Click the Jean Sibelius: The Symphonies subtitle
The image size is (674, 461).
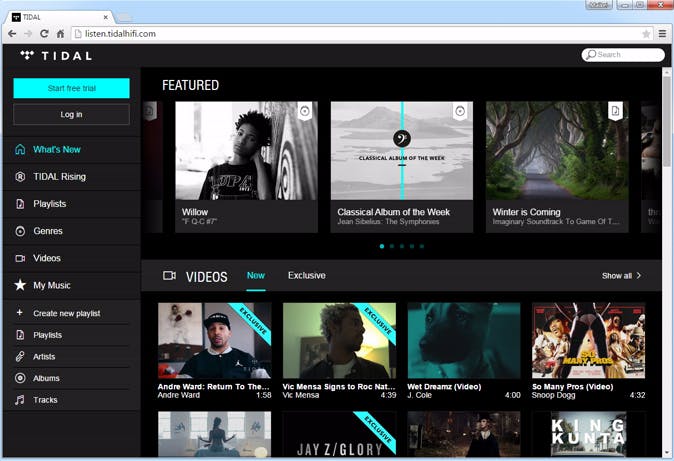[x=388, y=222]
